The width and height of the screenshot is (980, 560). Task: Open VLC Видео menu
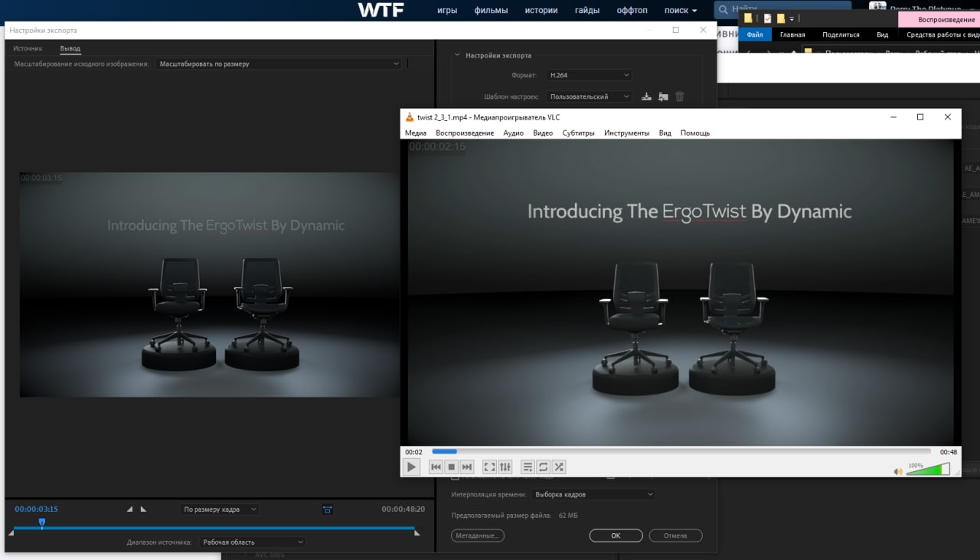(543, 133)
